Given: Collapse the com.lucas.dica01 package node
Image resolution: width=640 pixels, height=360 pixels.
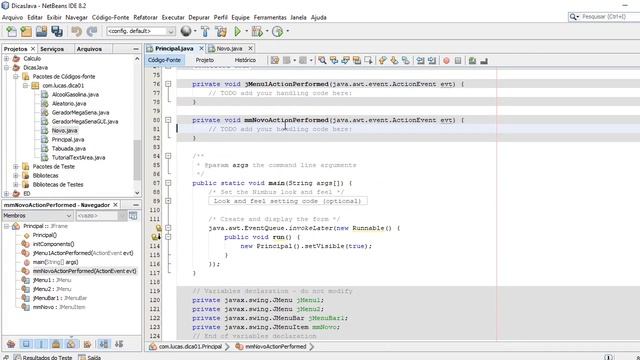Looking at the screenshot, I should (x=25, y=86).
